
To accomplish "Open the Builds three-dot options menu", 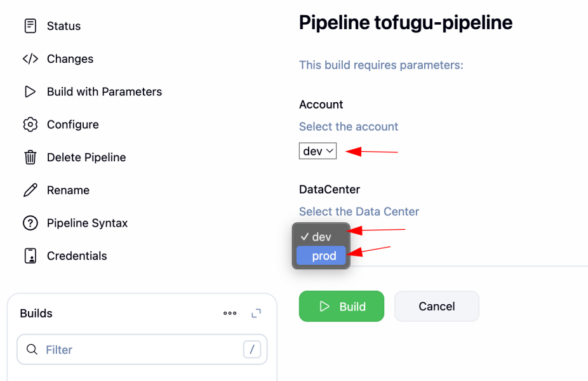I will click(x=230, y=313).
